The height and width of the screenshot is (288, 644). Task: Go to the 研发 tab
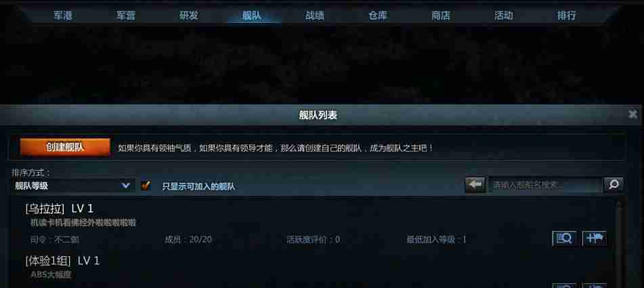pyautogui.click(x=189, y=16)
